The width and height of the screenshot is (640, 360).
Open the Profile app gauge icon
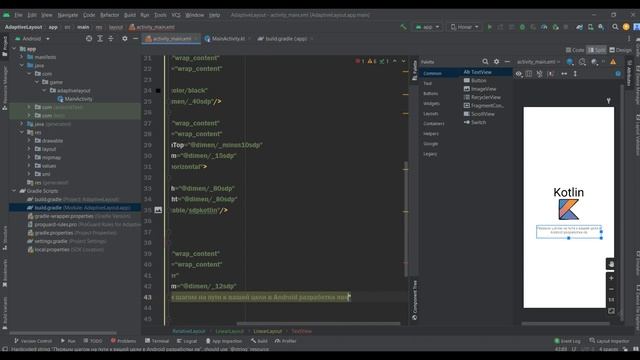click(544, 27)
